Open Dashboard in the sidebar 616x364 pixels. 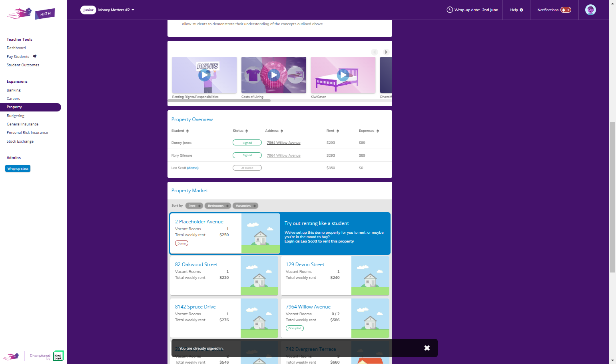16,48
